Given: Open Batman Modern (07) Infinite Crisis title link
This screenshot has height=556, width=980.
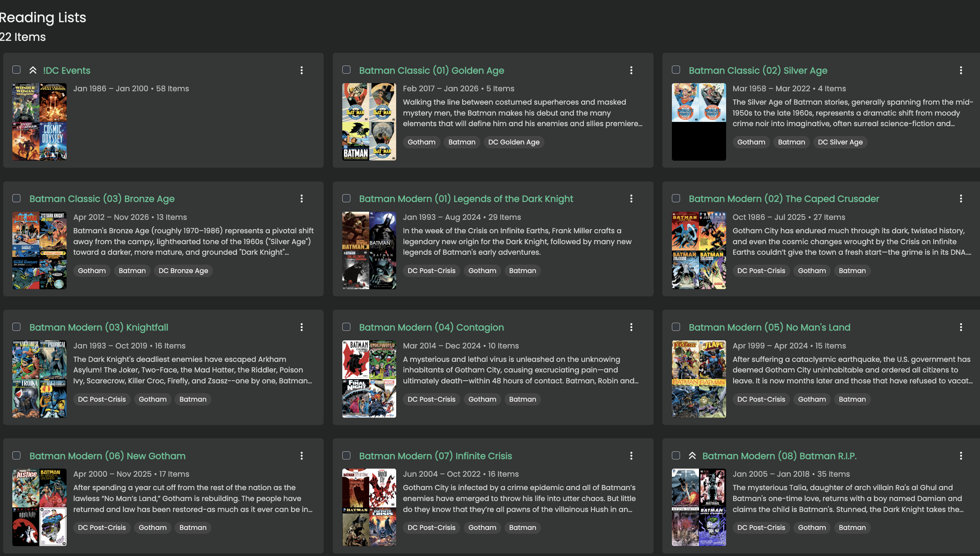Looking at the screenshot, I should coord(436,456).
